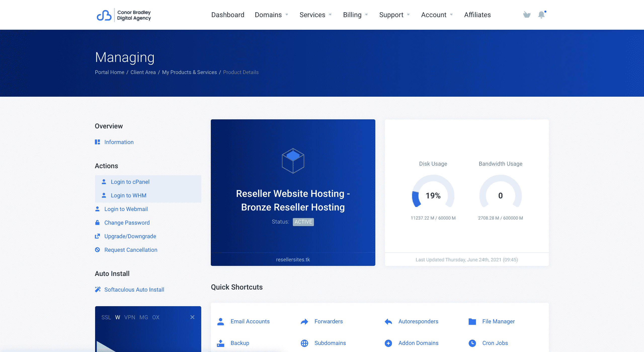Click the Email Accounts person icon
The image size is (644, 352).
tap(221, 322)
